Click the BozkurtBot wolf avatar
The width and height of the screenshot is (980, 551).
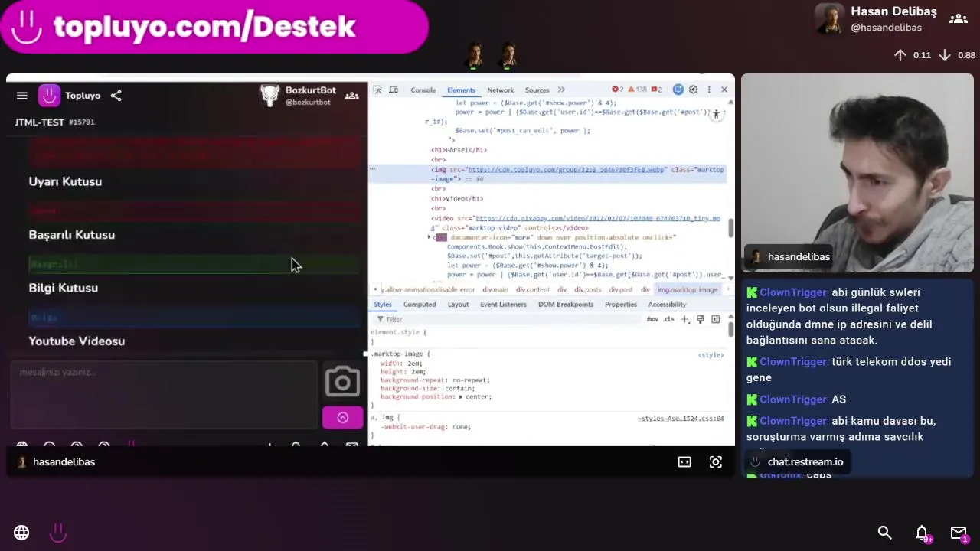269,96
